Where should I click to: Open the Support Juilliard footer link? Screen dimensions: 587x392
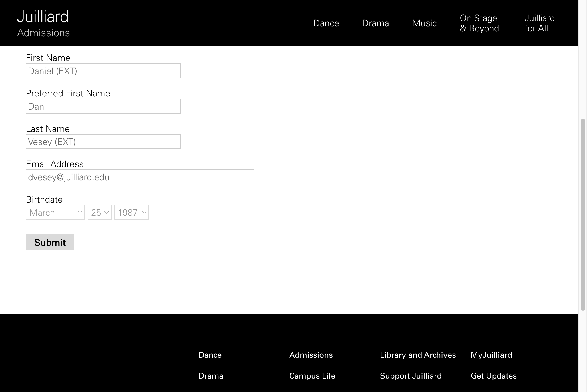[x=411, y=376]
